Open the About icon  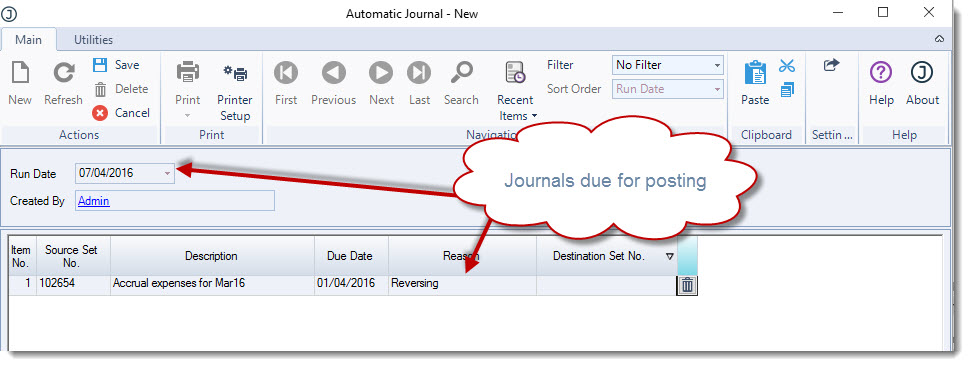922,73
